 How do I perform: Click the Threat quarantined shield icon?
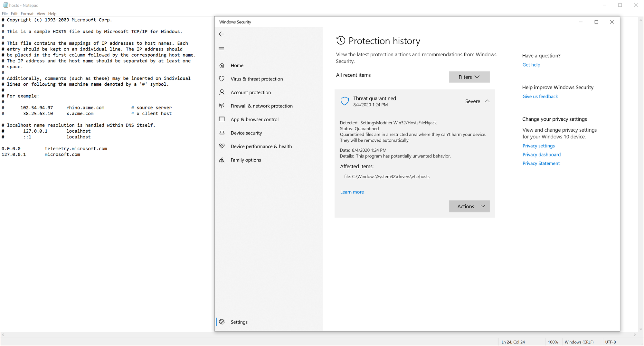[345, 101]
